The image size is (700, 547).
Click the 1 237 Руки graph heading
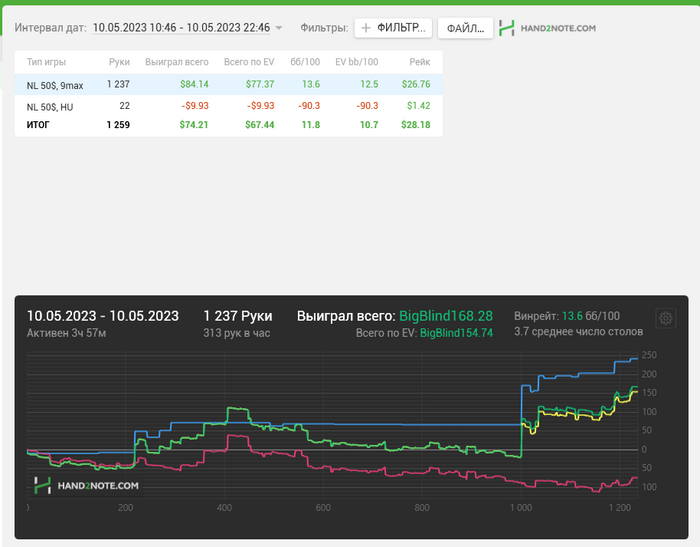tap(238, 316)
